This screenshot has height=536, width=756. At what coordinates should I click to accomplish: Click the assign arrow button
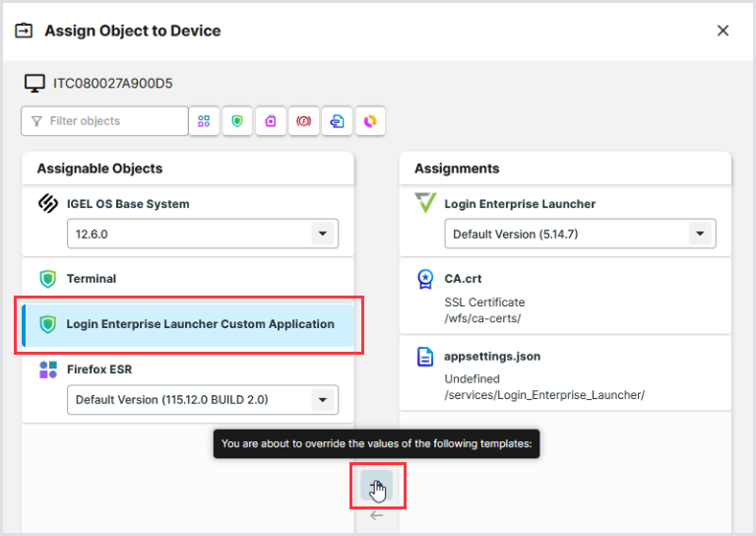click(x=376, y=485)
